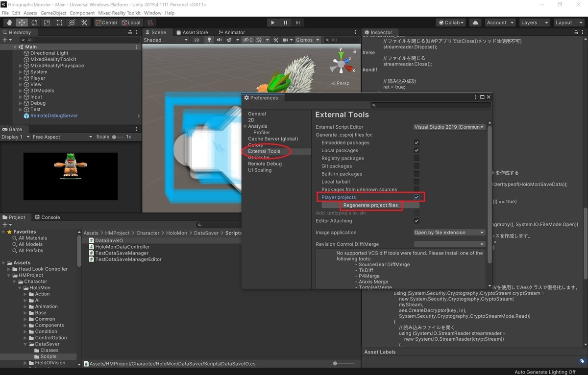This screenshot has height=375, width=588.
Task: Toggle Embedded packages checkbox
Action: pos(416,142)
